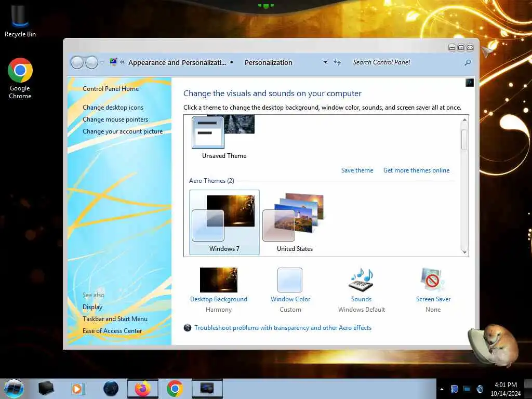Open the Display link under See also
The height and width of the screenshot is (399, 532).
click(92, 307)
